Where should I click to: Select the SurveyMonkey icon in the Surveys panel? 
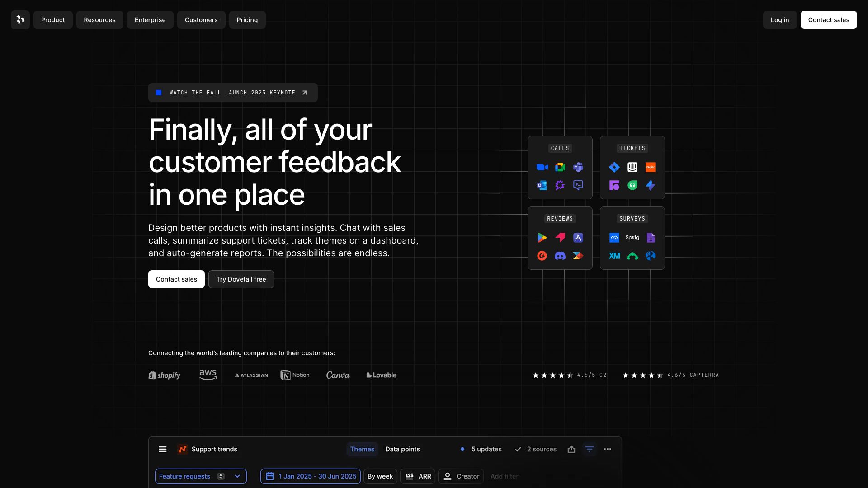(x=632, y=256)
